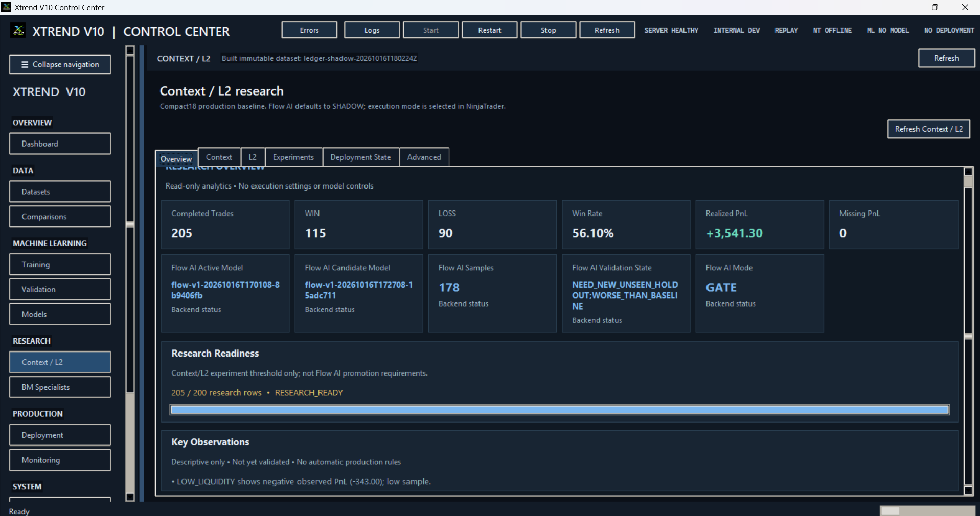Click the NO DEPLOYMENT status label

pos(949,30)
